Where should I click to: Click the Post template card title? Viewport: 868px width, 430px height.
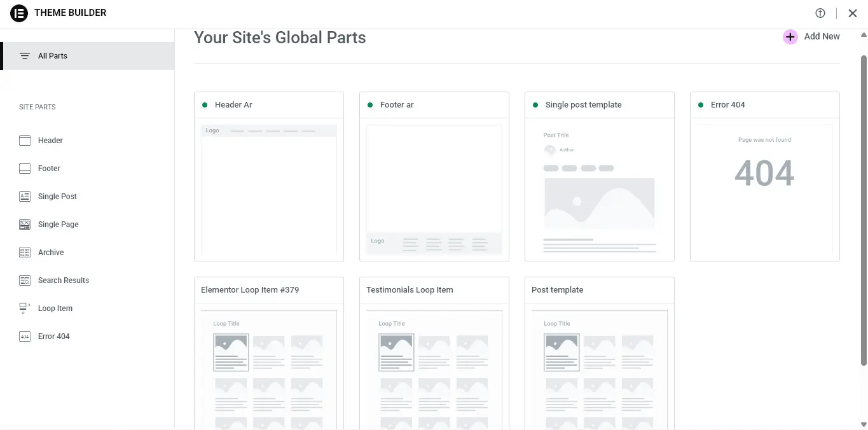(557, 290)
